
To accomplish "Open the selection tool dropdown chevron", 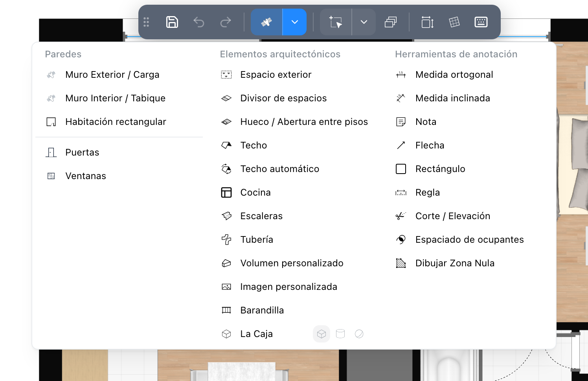I will tap(364, 22).
